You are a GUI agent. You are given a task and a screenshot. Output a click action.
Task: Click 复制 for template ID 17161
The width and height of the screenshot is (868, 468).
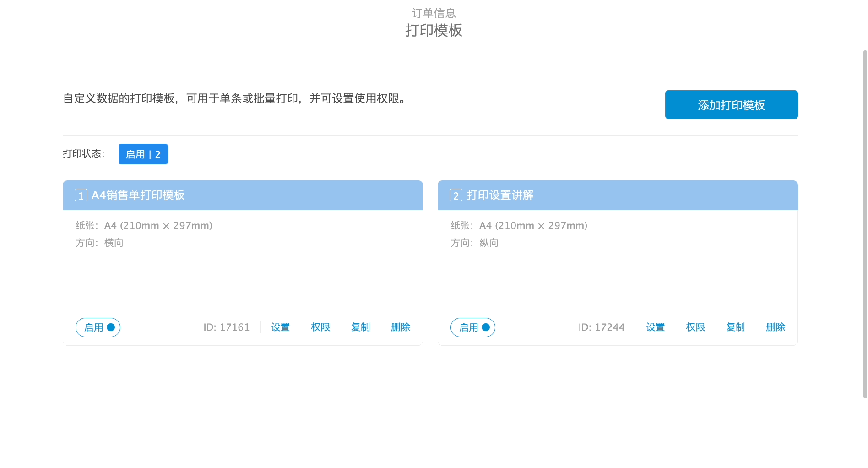click(x=361, y=327)
